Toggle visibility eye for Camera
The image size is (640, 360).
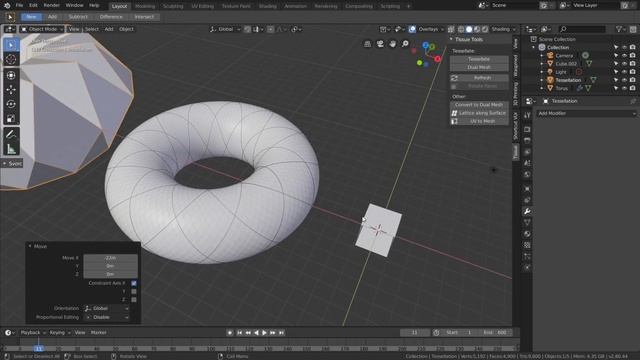(624, 56)
